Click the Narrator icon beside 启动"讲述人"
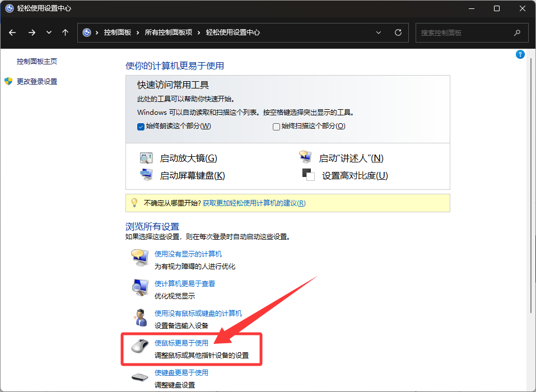536x392 pixels. [305, 158]
